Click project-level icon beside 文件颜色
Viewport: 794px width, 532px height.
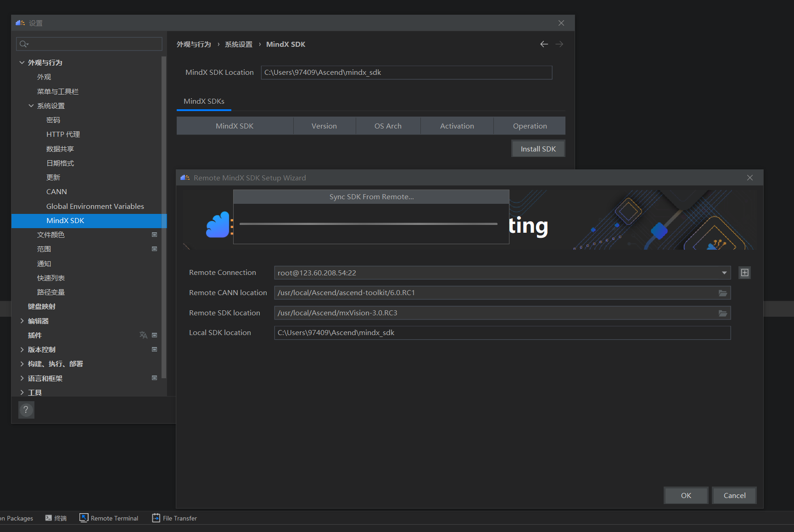coord(155,235)
